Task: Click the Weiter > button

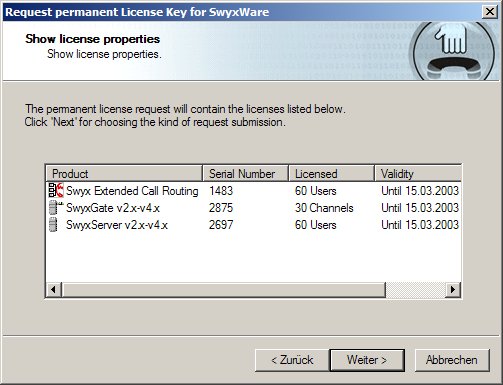Action: click(x=367, y=360)
